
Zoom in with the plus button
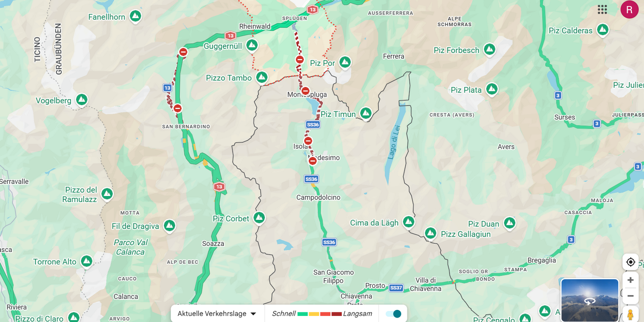click(x=630, y=280)
